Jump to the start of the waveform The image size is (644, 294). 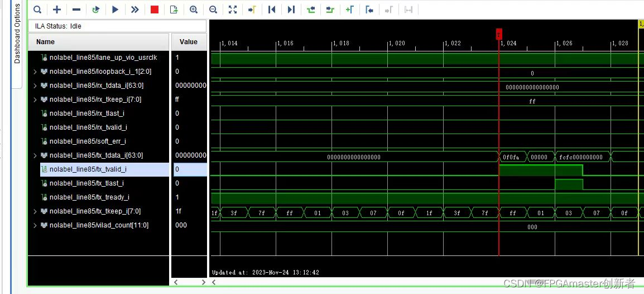[x=271, y=10]
